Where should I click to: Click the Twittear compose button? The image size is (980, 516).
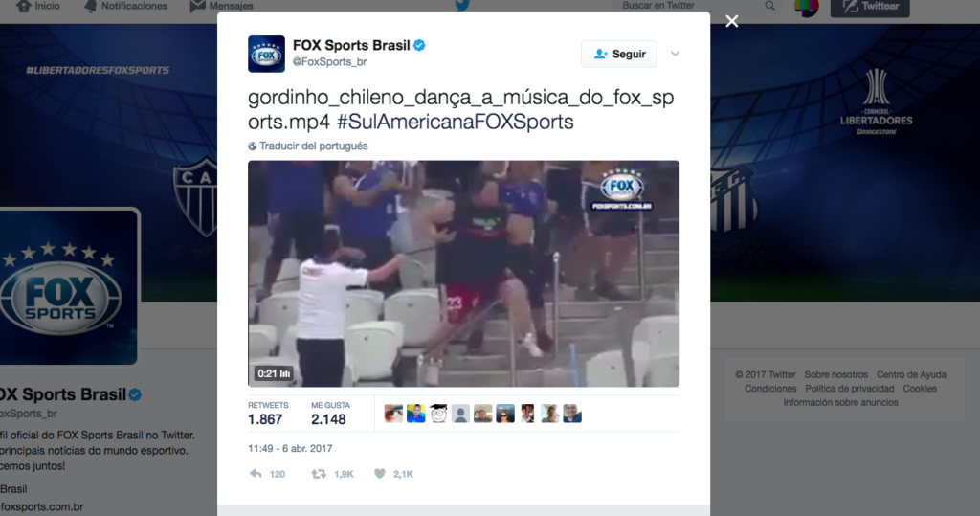pos(870,7)
